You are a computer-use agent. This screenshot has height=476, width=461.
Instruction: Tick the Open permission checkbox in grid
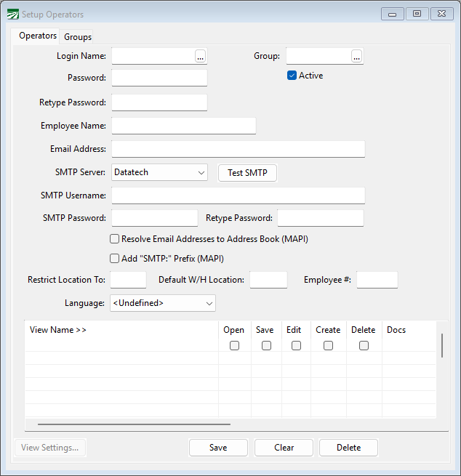(x=234, y=346)
